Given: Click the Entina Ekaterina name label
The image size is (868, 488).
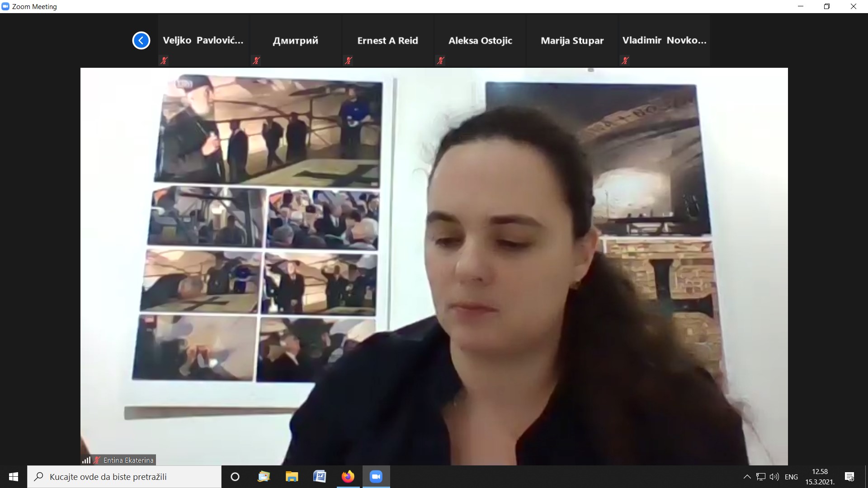Looking at the screenshot, I should pos(128,460).
